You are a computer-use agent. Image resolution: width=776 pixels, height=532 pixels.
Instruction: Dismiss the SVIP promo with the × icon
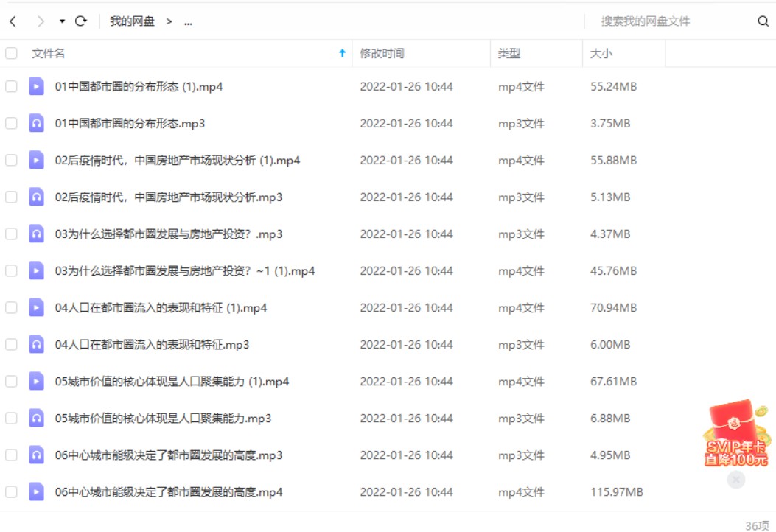[735, 480]
